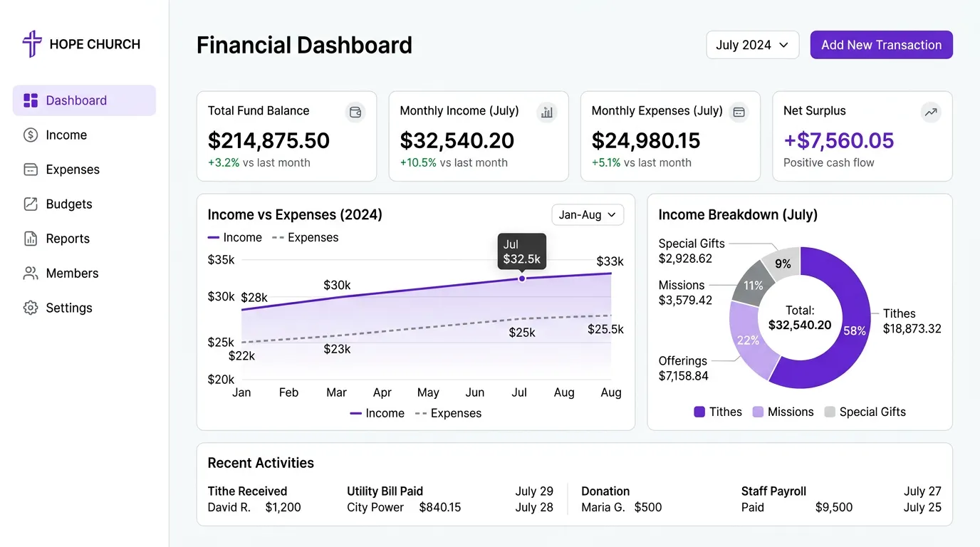
Task: Open the Settings gear icon
Action: (31, 308)
